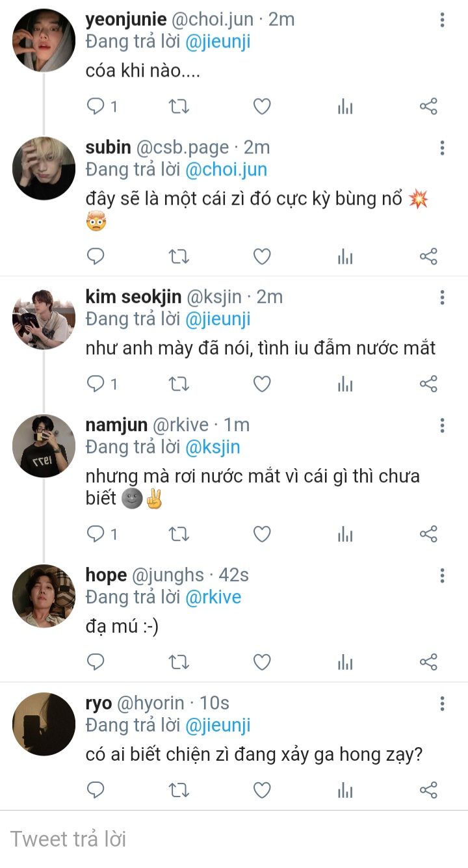Like ryo's tweet

[261, 791]
